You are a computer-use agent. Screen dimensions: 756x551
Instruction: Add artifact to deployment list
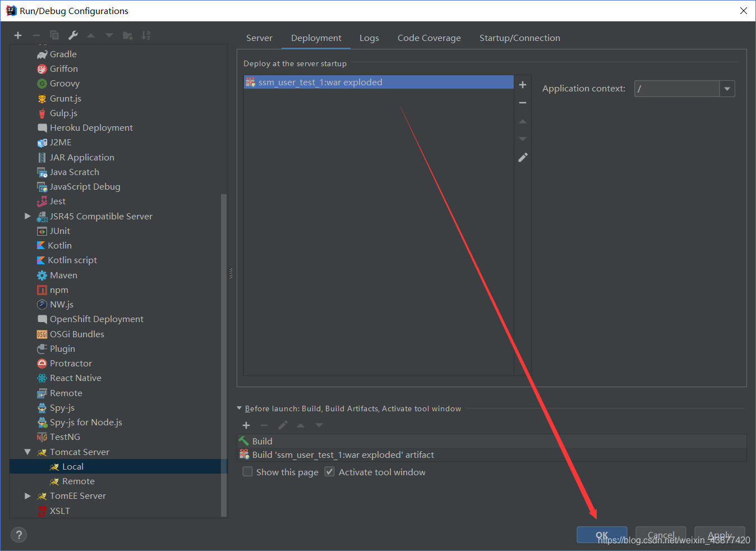523,85
